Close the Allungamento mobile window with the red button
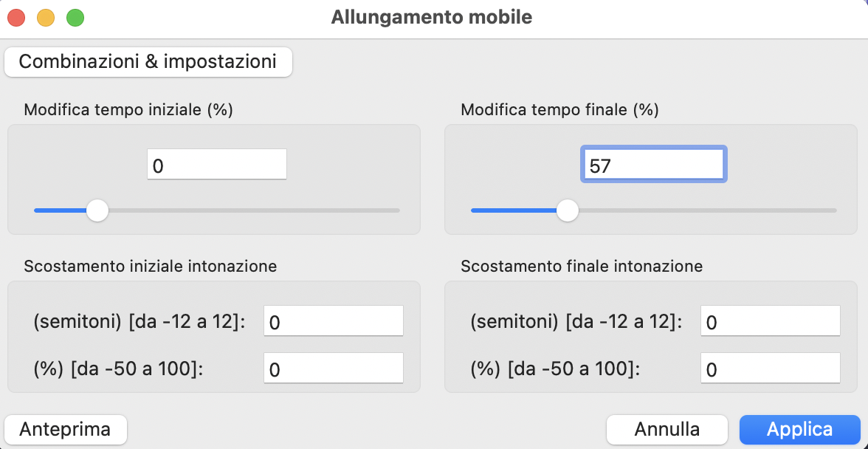The image size is (868, 449). coord(16,18)
